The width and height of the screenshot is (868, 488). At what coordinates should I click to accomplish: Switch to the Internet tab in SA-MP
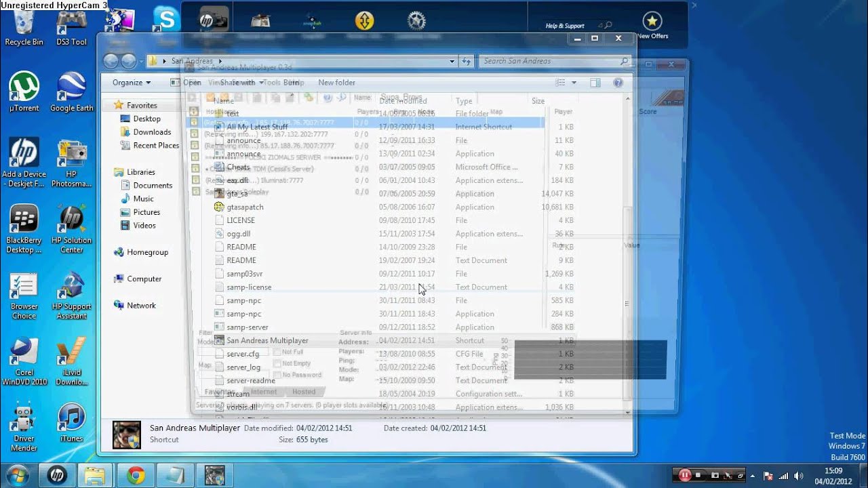264,392
